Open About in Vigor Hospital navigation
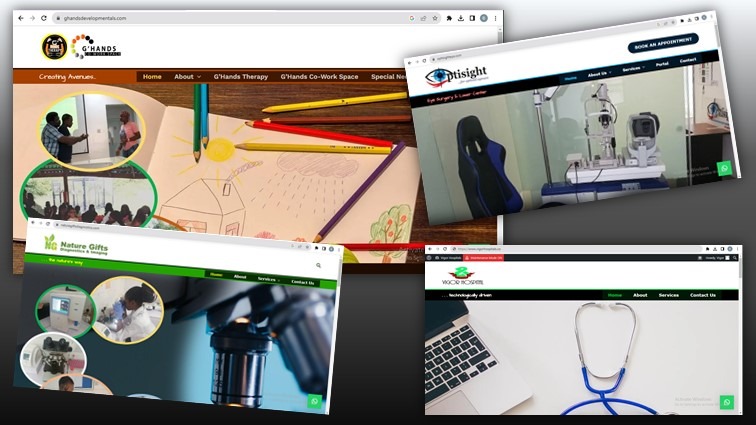 (x=640, y=295)
